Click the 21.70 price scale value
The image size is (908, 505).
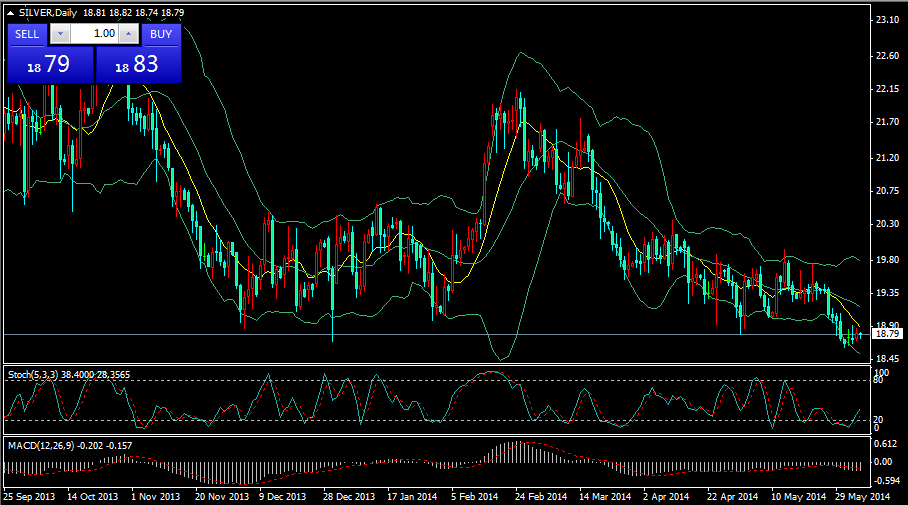click(887, 122)
